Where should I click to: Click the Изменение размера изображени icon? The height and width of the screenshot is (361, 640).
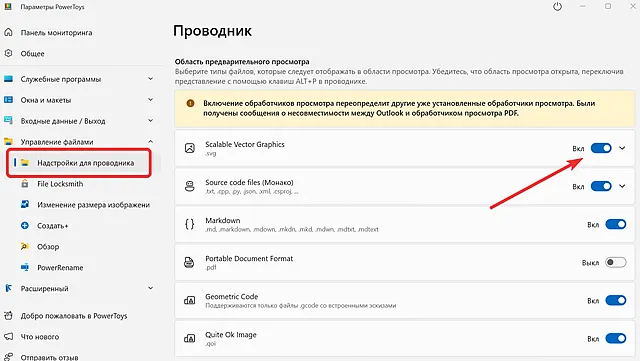pos(25,204)
